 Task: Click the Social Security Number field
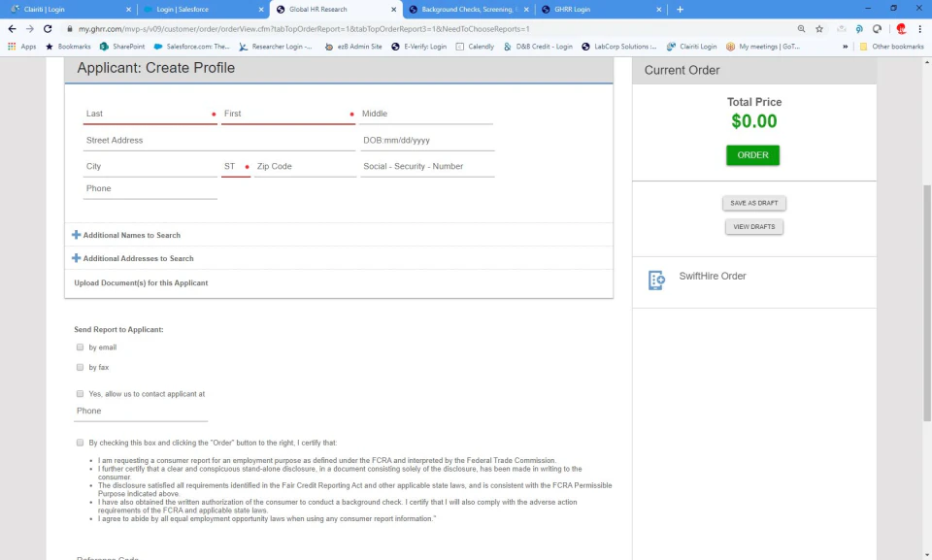[427, 167]
